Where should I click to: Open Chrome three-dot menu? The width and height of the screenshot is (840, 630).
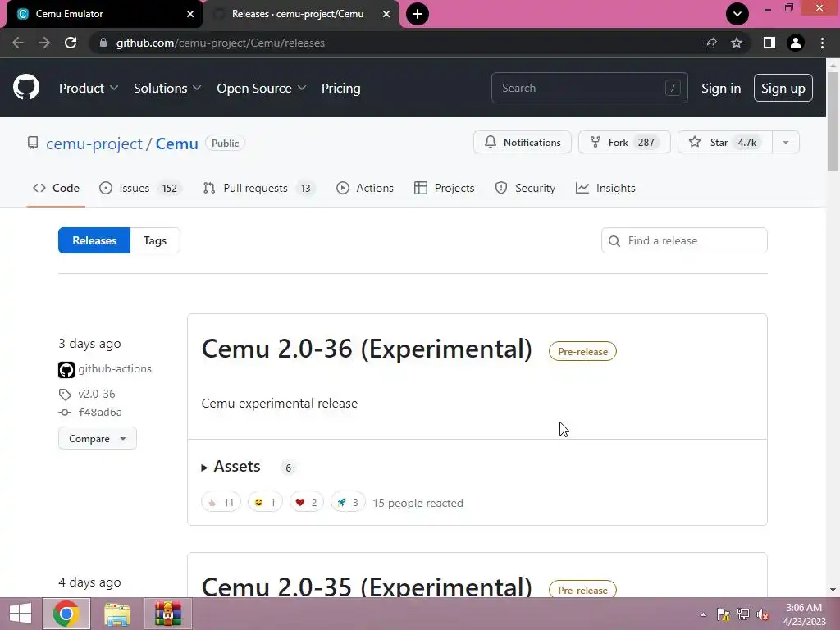[x=822, y=43]
